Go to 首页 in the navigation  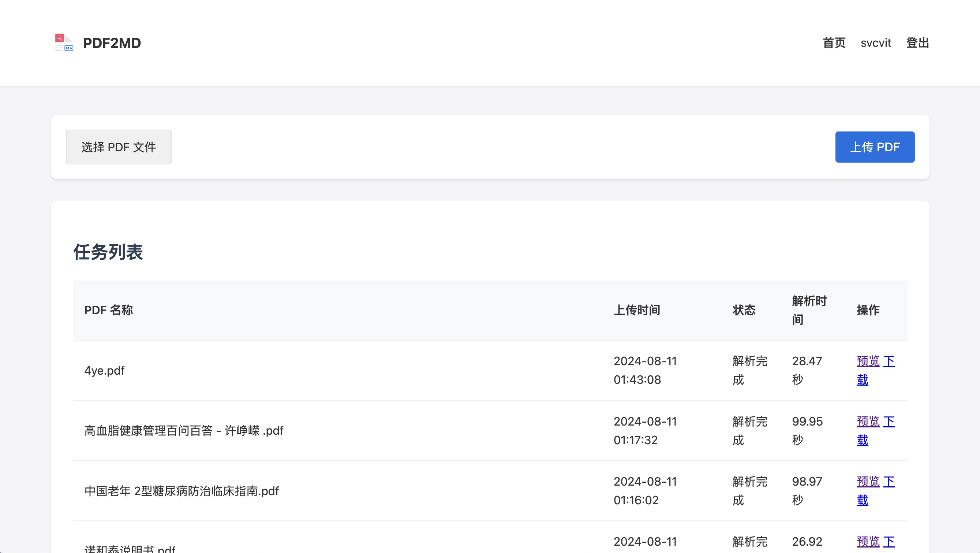point(834,42)
